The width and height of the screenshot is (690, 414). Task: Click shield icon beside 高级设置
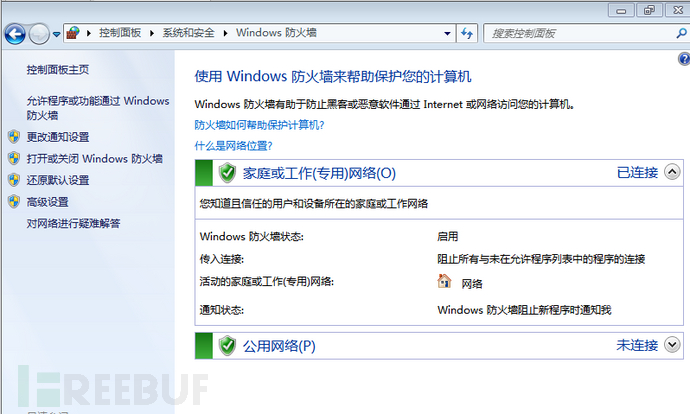click(14, 202)
